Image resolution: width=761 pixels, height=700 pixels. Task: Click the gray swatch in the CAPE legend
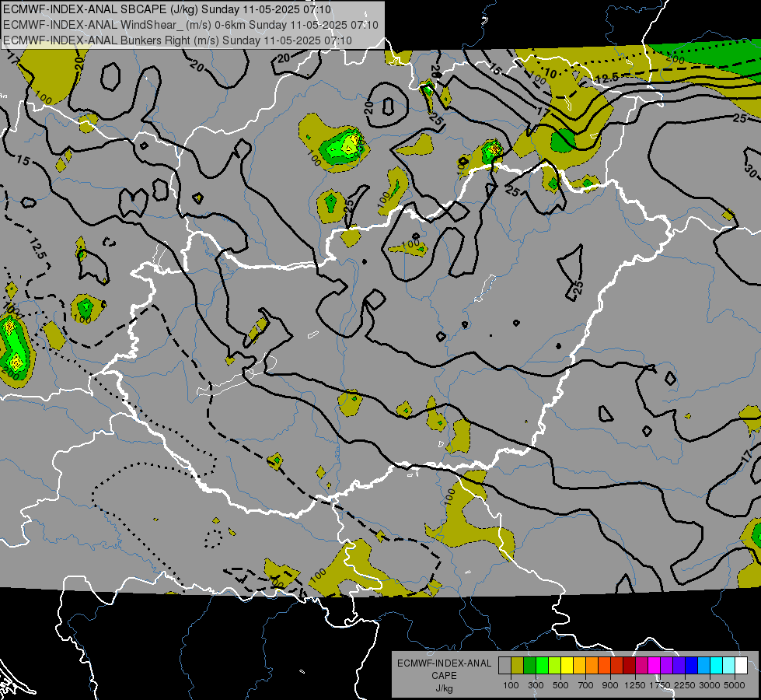click(504, 665)
